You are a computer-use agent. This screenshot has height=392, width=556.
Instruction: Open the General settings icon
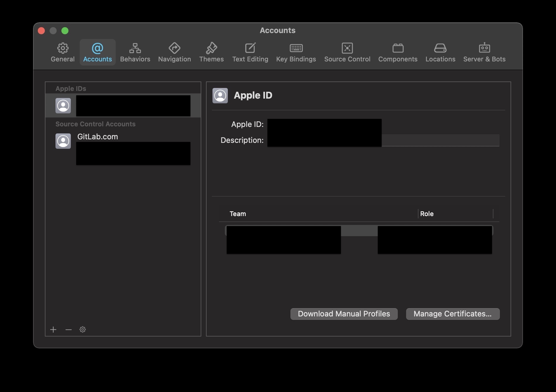point(62,52)
